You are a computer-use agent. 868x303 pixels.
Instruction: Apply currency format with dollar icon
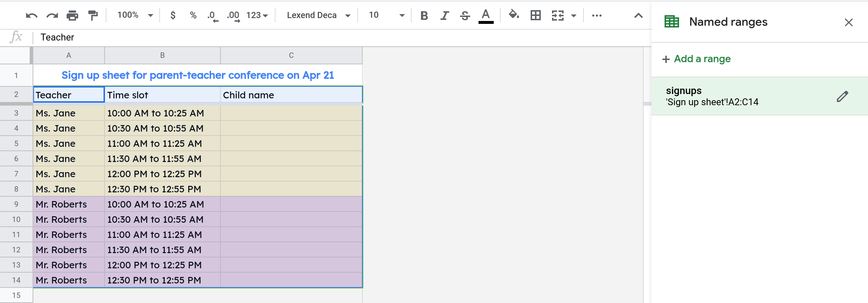tap(173, 15)
